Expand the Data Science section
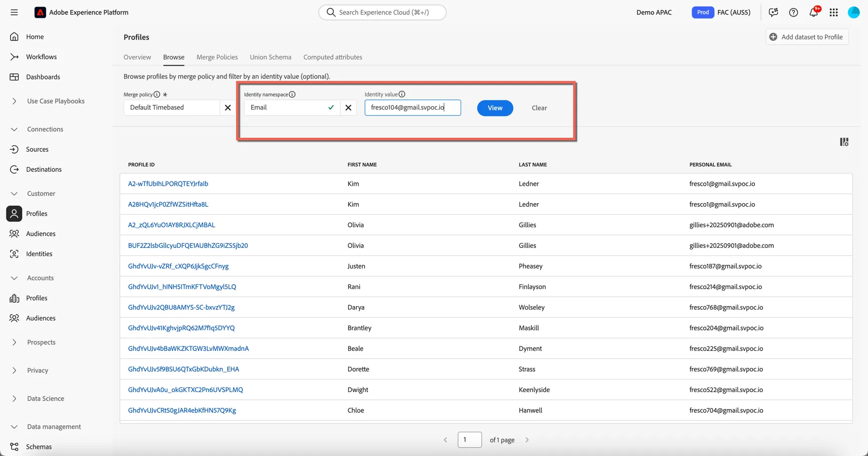 pyautogui.click(x=14, y=399)
